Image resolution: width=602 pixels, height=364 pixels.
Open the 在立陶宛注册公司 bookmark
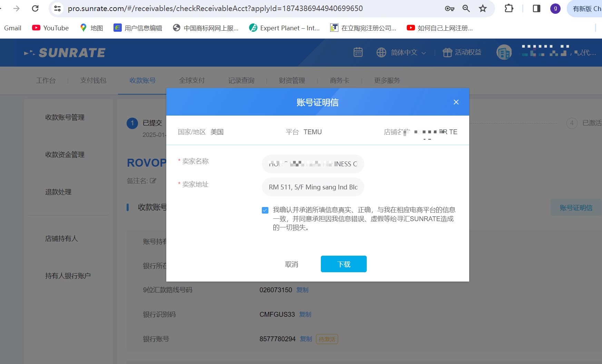pos(363,28)
